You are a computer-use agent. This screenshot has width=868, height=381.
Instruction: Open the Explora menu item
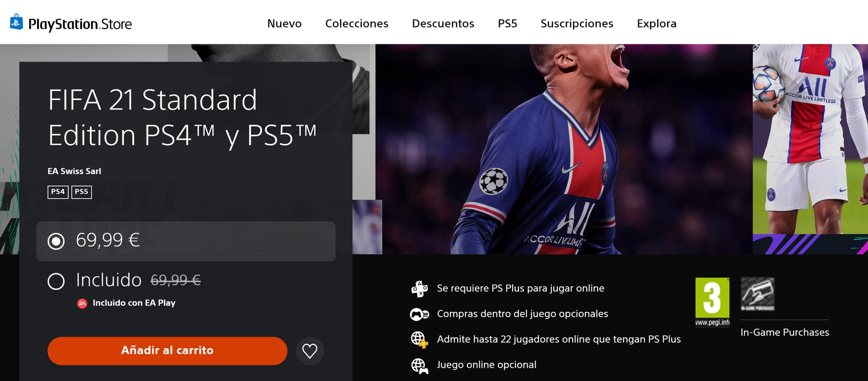point(656,24)
